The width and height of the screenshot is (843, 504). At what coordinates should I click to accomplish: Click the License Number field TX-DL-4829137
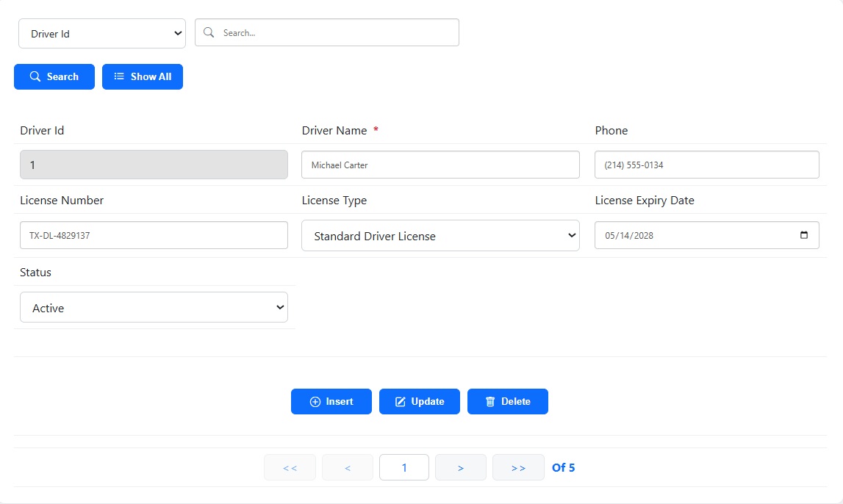pos(154,235)
